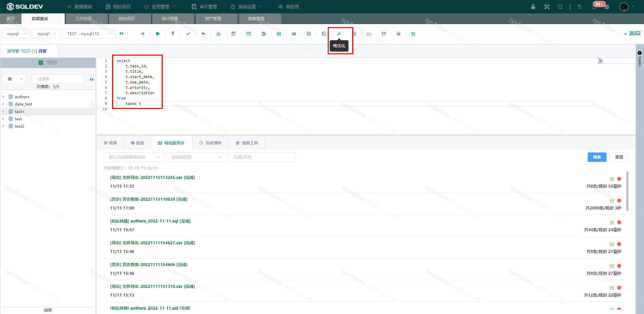Click the font size Tt icon
The height and width of the screenshot is (314, 644).
(x=580, y=7)
